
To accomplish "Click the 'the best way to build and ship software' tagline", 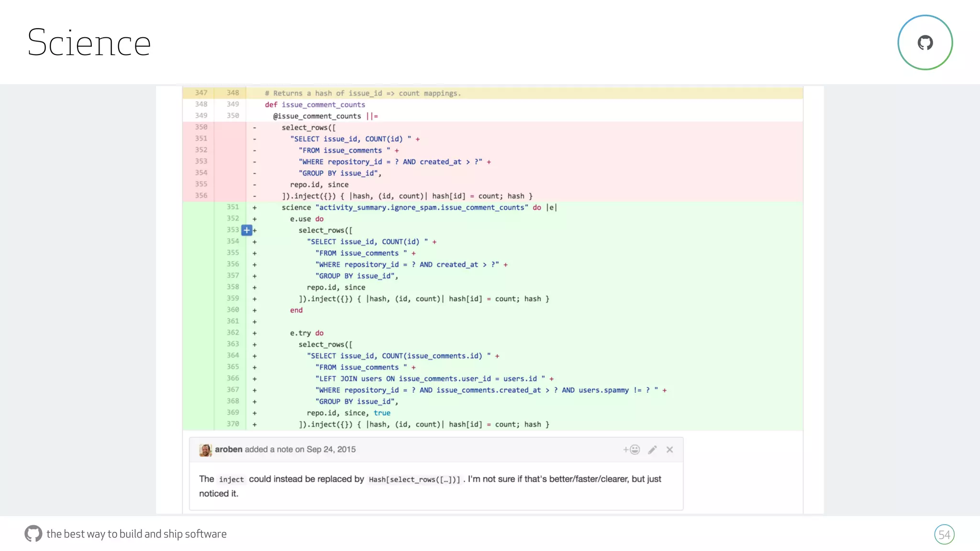I will (x=136, y=534).
